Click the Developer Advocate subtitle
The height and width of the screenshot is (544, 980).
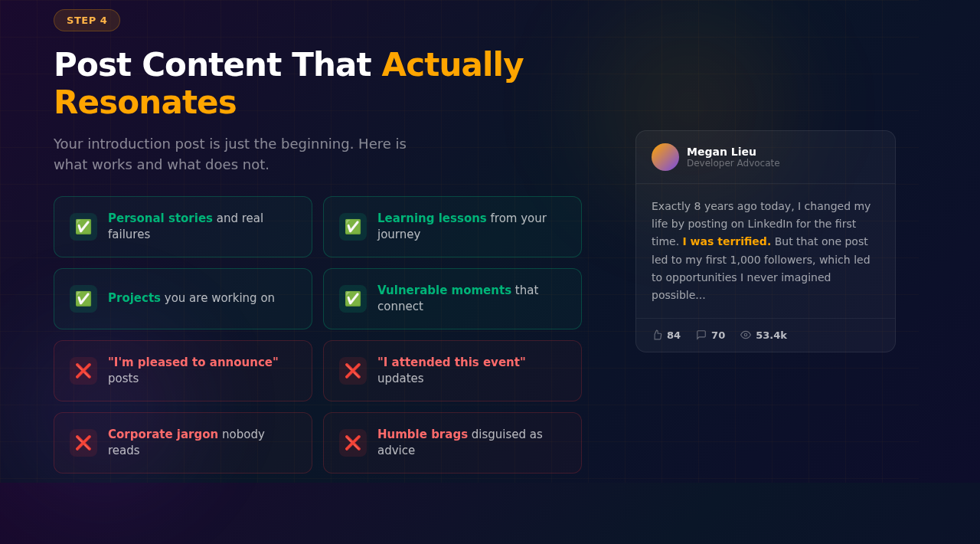(733, 163)
